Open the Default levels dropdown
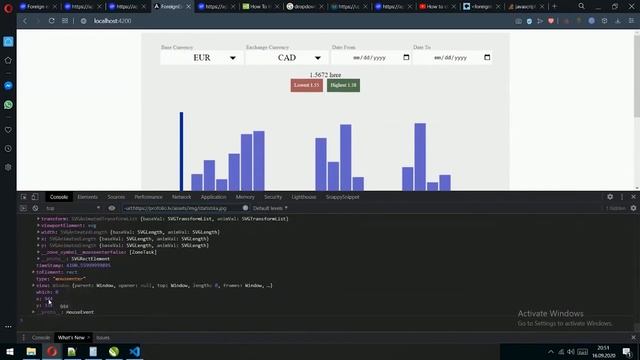The width and height of the screenshot is (640, 360). (x=270, y=208)
